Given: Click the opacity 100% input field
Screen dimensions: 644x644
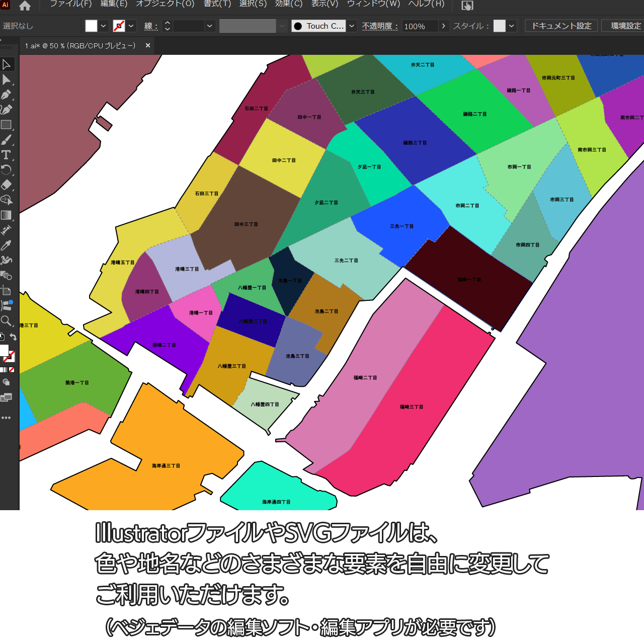Looking at the screenshot, I should 419,26.
